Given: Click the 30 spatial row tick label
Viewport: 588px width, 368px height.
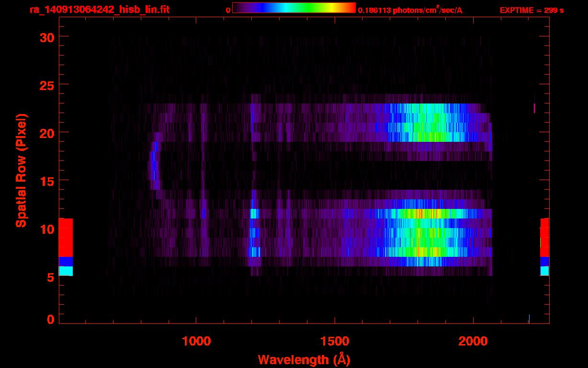Looking at the screenshot, I should click(46, 37).
